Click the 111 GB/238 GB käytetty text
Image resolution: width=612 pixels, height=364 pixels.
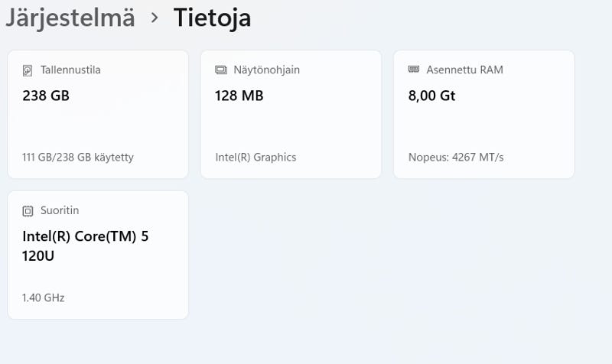[78, 158]
